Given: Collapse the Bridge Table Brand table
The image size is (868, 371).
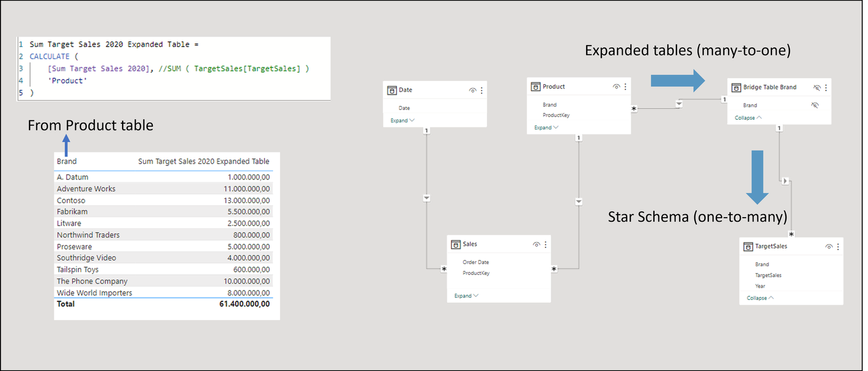Looking at the screenshot, I should click(x=748, y=117).
